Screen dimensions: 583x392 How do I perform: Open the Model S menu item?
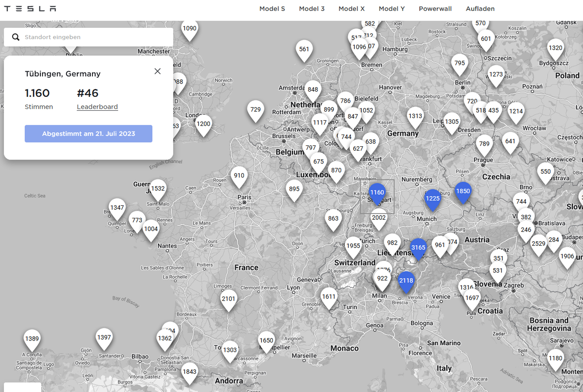click(x=272, y=9)
